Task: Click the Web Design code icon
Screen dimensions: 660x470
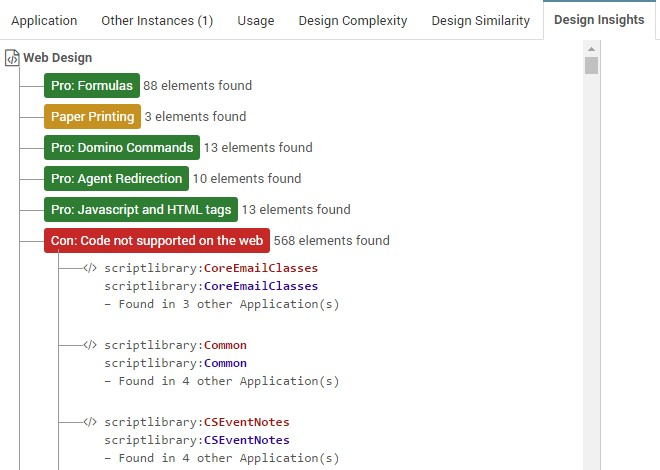Action: [x=12, y=58]
